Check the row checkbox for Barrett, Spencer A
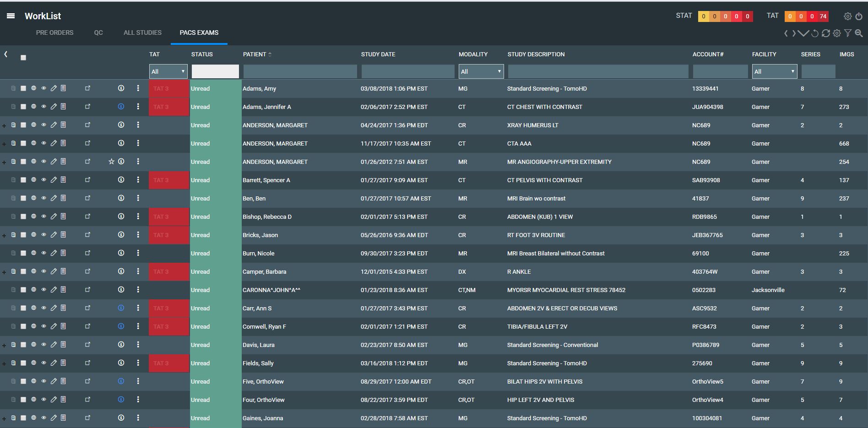Screen dimensions: 868x428 23,180
